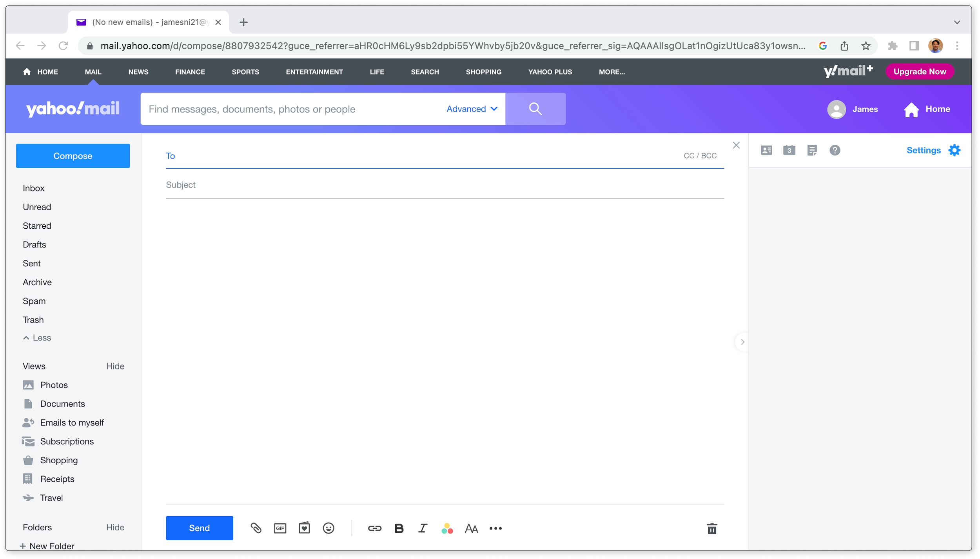Click the insert link icon
Viewport: 980px width, 559px height.
click(374, 528)
